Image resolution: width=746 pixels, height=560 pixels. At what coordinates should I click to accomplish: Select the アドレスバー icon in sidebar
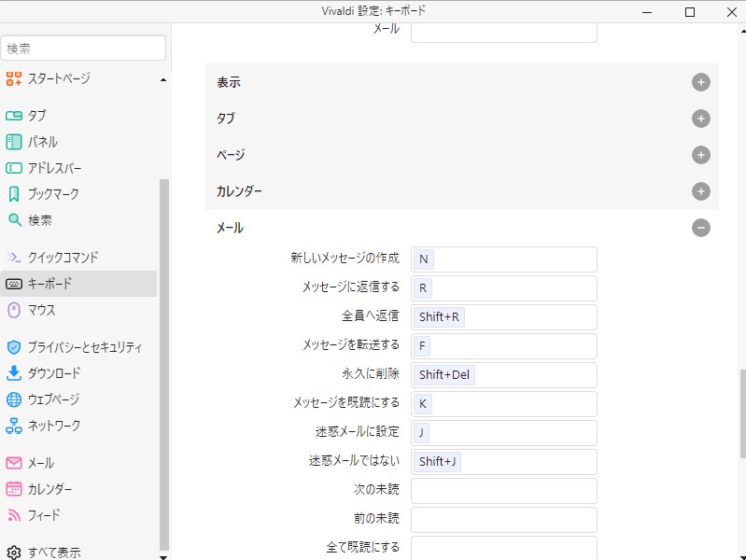click(14, 168)
